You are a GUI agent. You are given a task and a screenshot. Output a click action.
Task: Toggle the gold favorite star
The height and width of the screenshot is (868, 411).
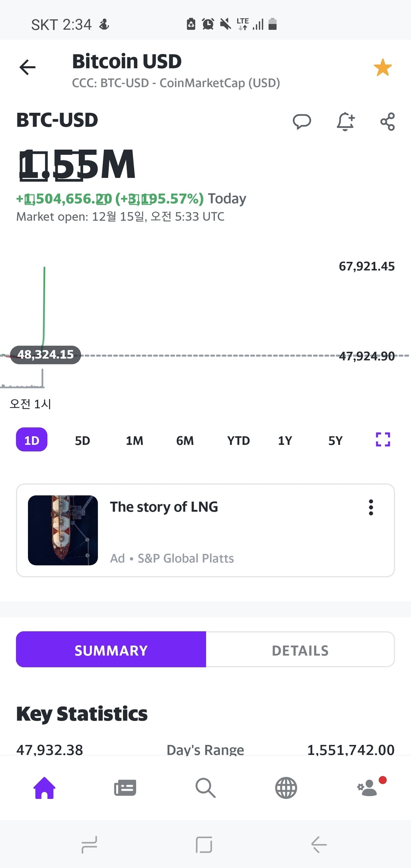pos(383,67)
